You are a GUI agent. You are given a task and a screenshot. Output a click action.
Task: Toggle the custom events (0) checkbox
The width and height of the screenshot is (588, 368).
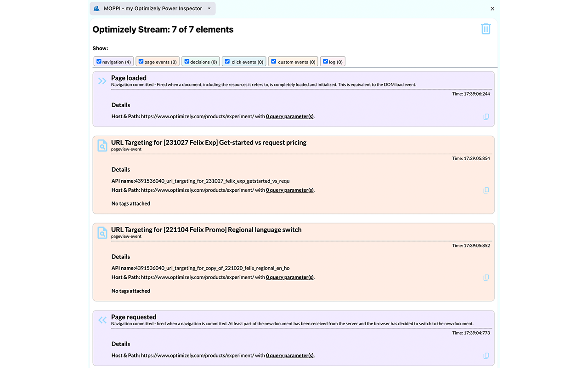(x=273, y=62)
